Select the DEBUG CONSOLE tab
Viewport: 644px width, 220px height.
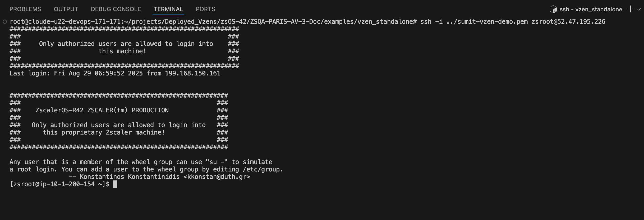[116, 9]
